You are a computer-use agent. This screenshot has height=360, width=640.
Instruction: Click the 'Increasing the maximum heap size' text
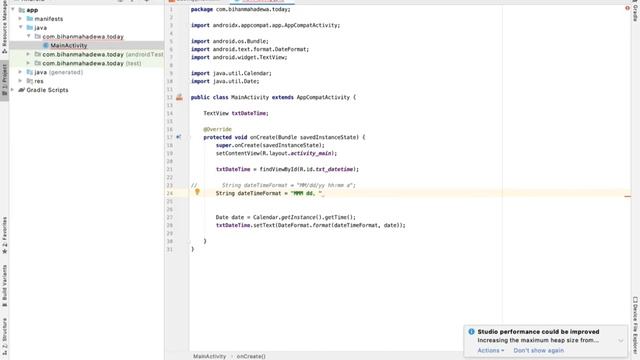[538, 340]
